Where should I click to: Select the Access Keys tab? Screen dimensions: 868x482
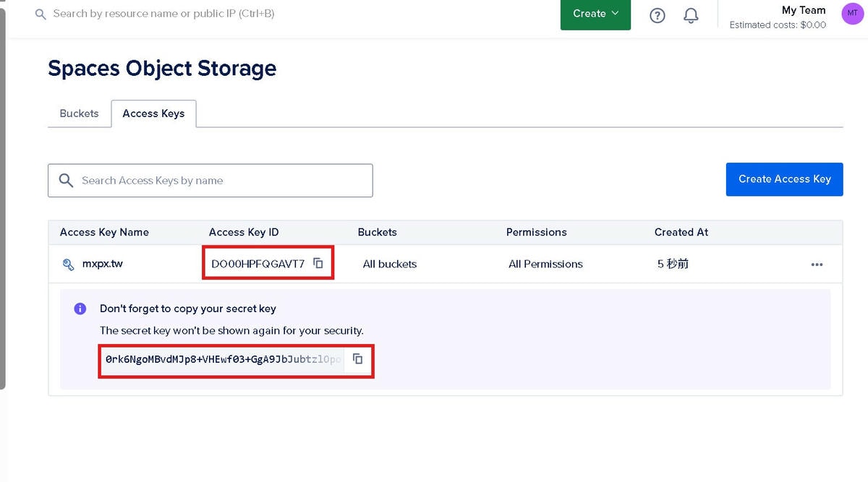click(x=153, y=113)
